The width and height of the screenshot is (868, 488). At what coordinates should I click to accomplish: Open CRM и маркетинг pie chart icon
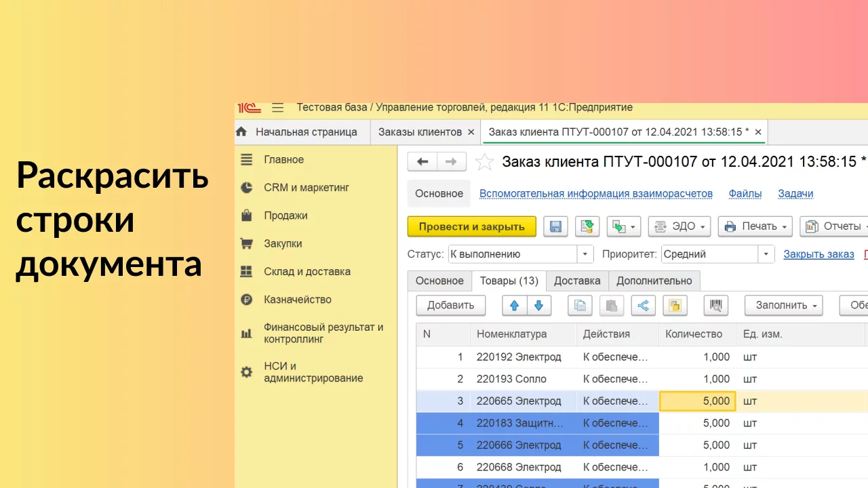[x=247, y=188]
